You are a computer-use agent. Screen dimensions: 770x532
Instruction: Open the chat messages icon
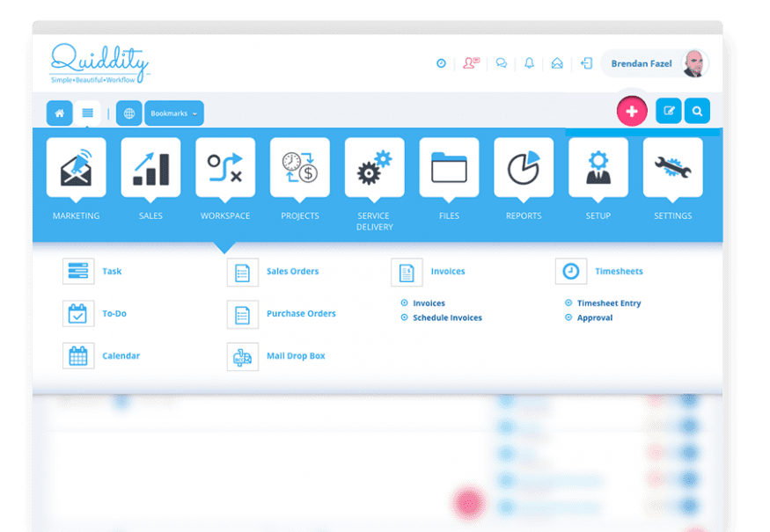(x=500, y=63)
